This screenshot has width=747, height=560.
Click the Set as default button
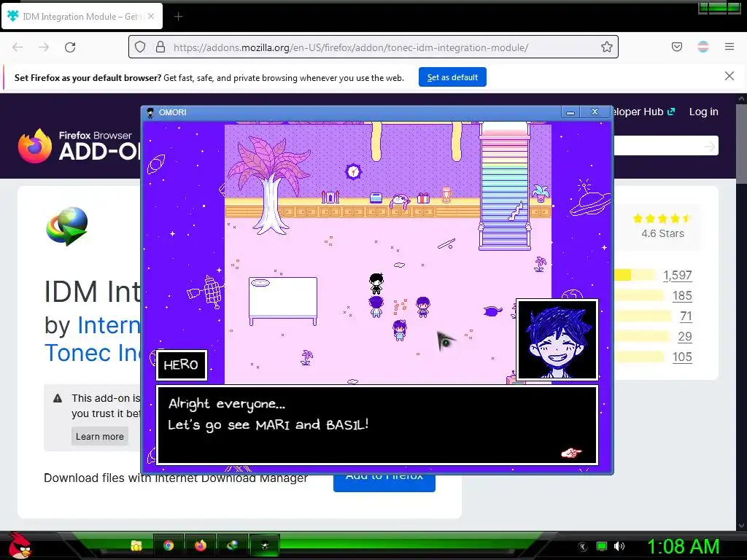(x=452, y=77)
